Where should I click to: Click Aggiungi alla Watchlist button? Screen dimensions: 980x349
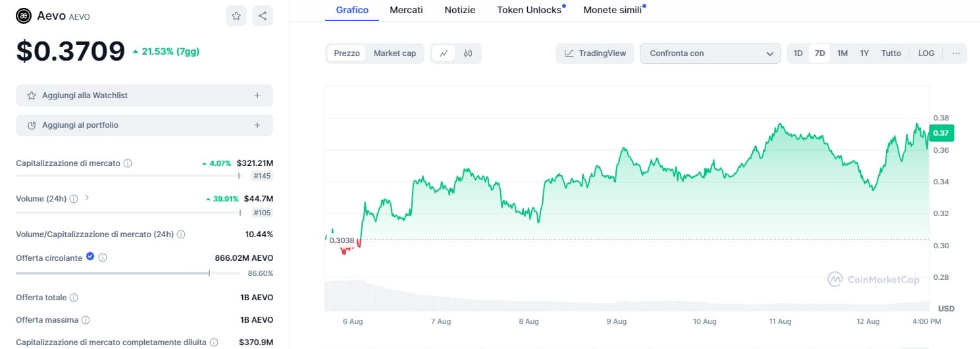pyautogui.click(x=144, y=95)
